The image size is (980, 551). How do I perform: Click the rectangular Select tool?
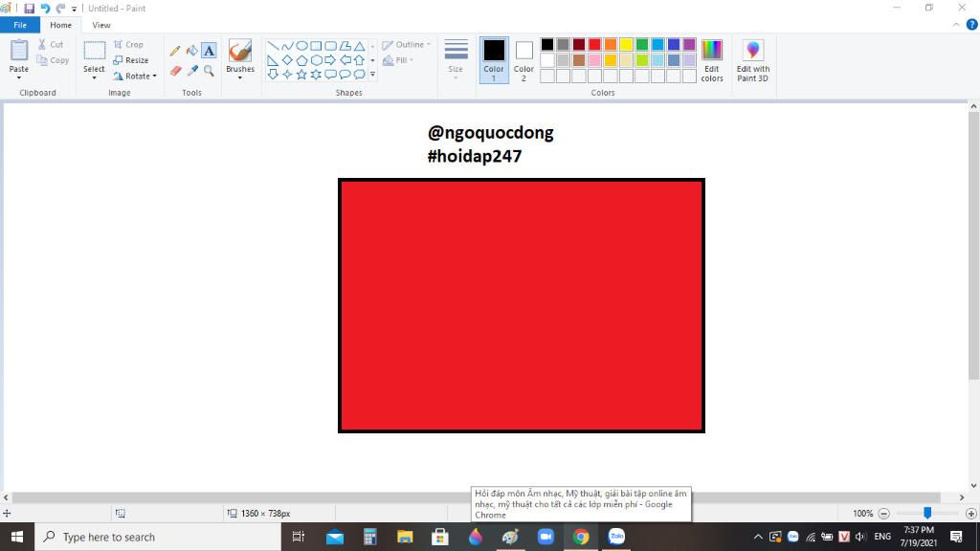coord(95,51)
